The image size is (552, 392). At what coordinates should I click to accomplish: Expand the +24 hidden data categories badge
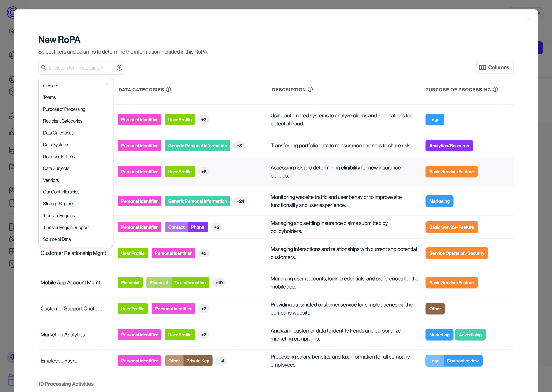[x=240, y=201]
